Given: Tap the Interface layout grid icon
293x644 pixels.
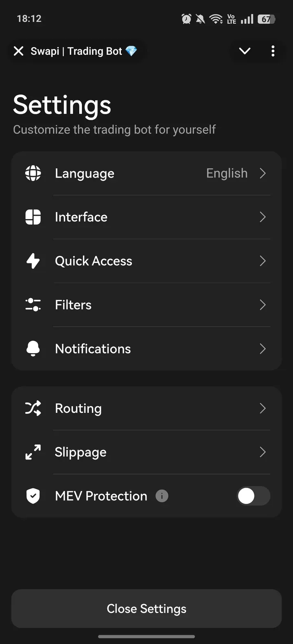Looking at the screenshot, I should point(33,217).
